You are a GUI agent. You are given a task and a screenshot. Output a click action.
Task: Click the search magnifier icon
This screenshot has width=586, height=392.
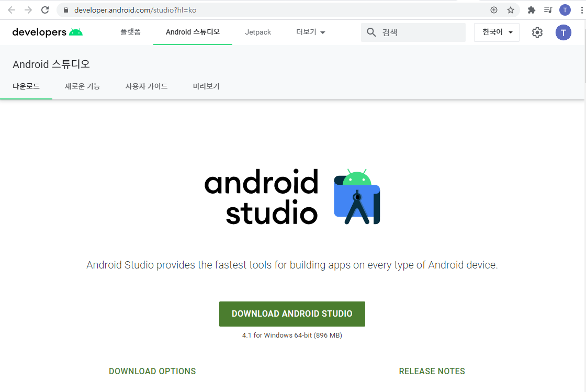[x=371, y=32]
